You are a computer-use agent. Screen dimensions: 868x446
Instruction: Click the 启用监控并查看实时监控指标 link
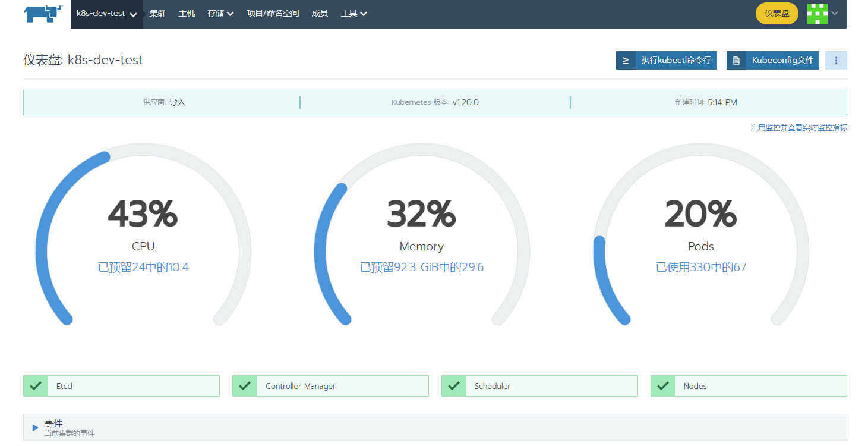[x=798, y=128]
